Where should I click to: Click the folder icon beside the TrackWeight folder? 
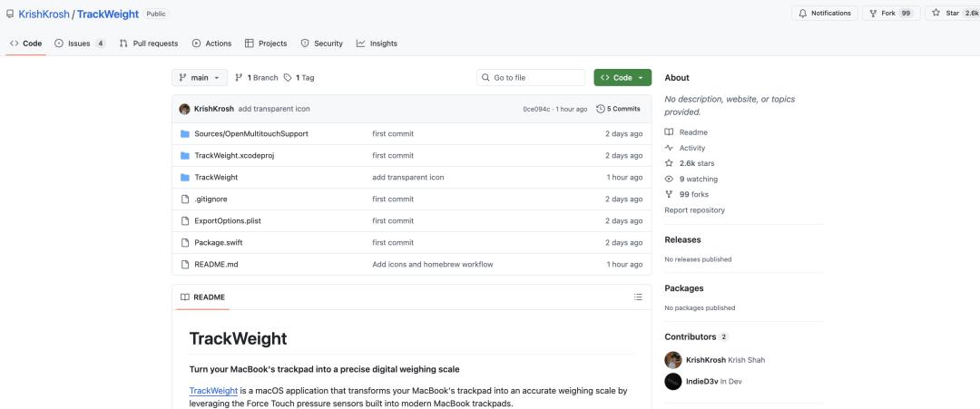point(184,178)
